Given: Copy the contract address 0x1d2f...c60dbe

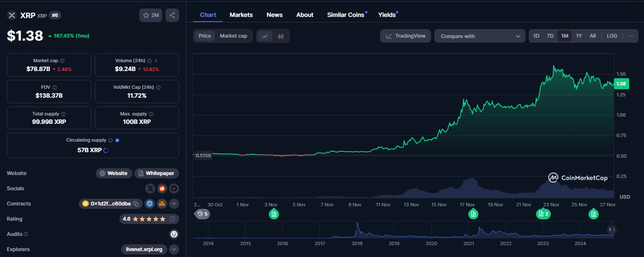Looking at the screenshot, I should click(x=136, y=204).
